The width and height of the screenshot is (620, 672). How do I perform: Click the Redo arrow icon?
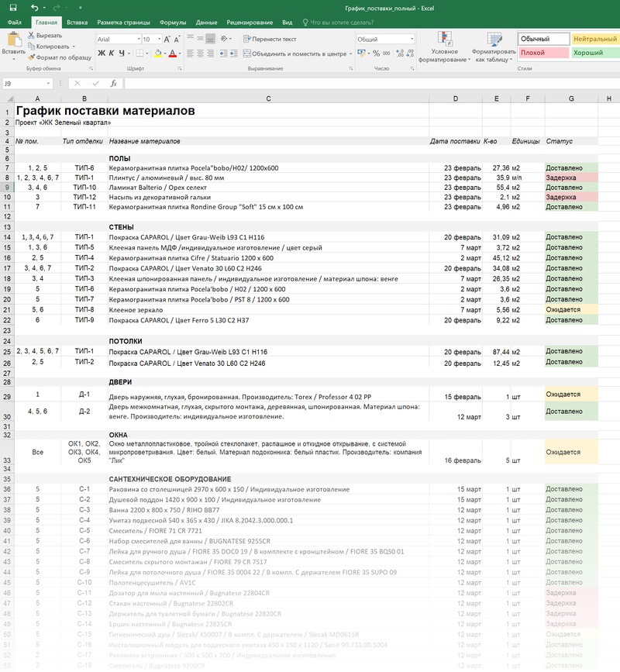tap(57, 8)
